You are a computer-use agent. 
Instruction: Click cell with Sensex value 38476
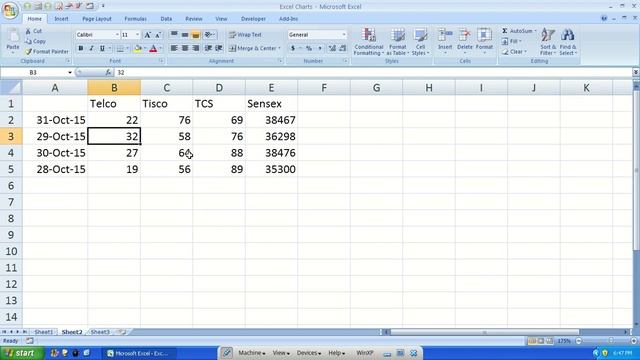pyautogui.click(x=271, y=153)
